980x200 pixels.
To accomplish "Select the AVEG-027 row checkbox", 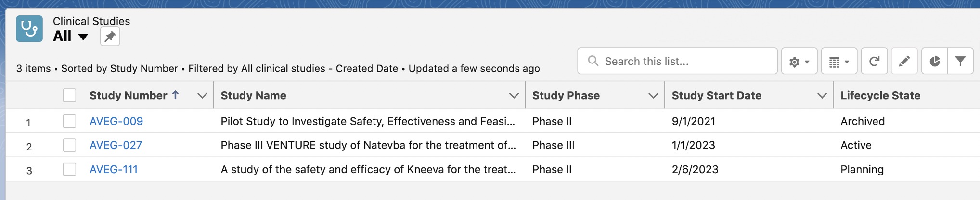I will click(x=69, y=145).
